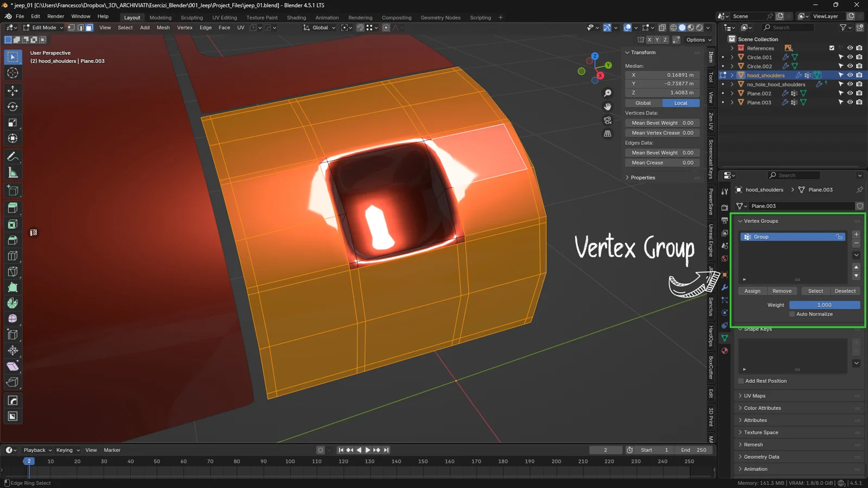Select the Annotate tool
This screenshot has width=868, height=488.
pos(12,157)
